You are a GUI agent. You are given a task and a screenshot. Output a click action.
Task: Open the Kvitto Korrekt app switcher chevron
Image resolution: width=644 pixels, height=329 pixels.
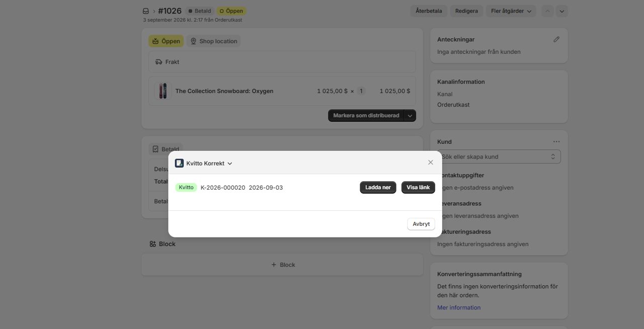(x=230, y=163)
